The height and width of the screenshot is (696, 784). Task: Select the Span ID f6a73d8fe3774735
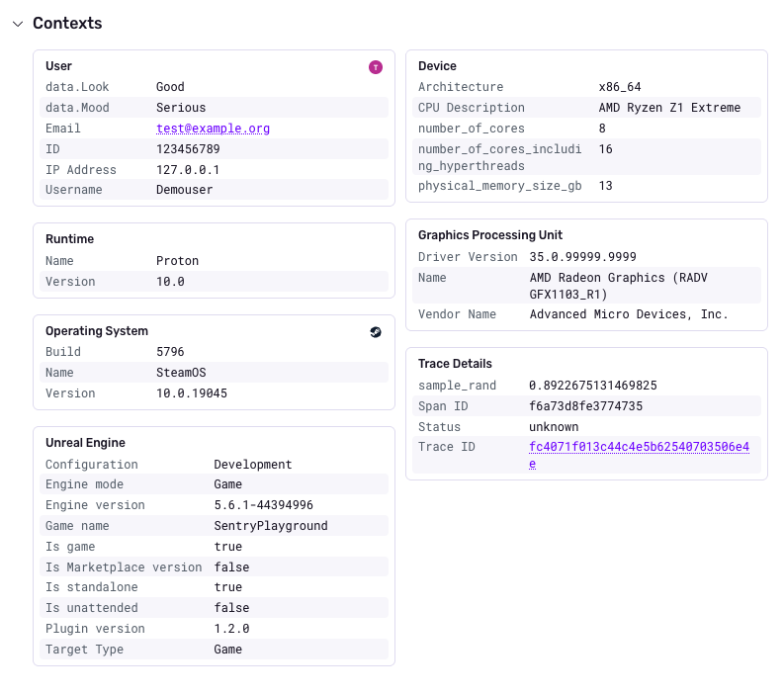586,406
